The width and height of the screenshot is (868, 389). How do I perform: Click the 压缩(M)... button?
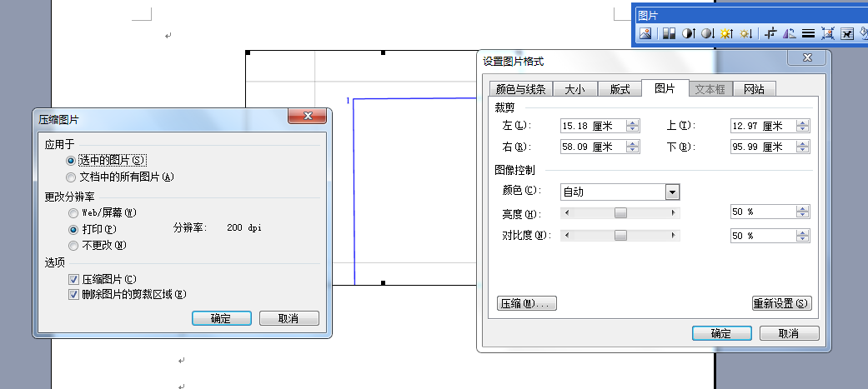(x=526, y=303)
